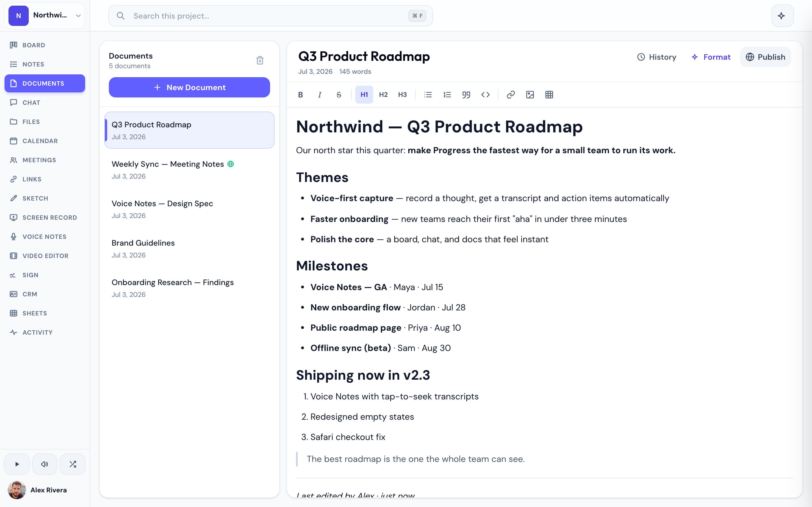Create a bulleted list
The width and height of the screenshot is (812, 507).
(x=428, y=95)
